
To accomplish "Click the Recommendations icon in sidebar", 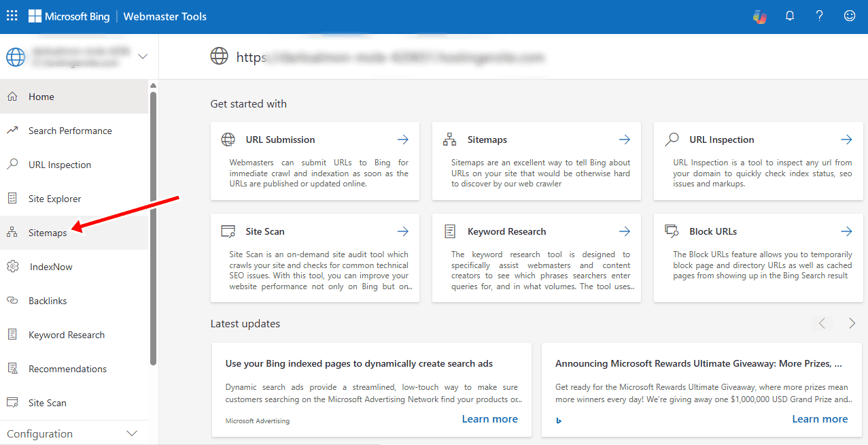I will (12, 369).
